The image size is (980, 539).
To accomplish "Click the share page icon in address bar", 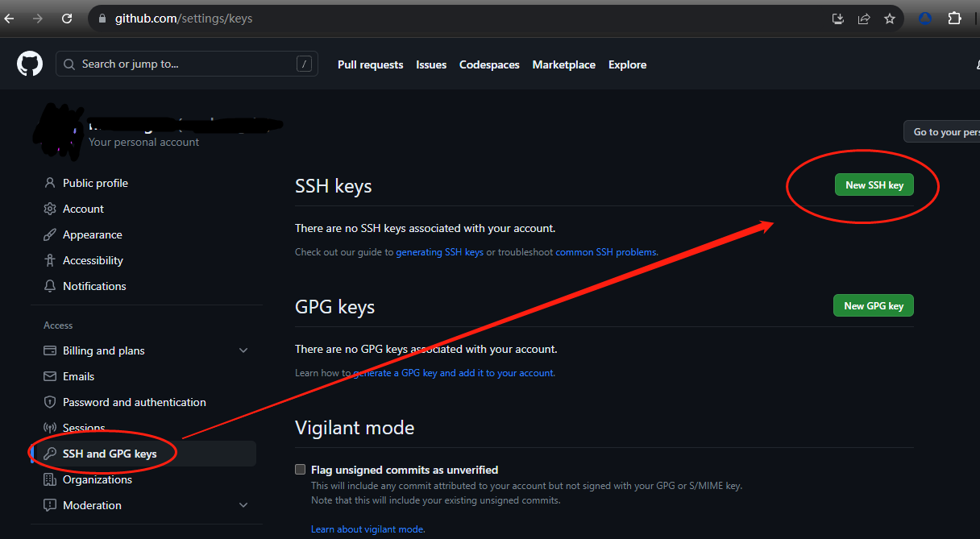I will point(864,18).
